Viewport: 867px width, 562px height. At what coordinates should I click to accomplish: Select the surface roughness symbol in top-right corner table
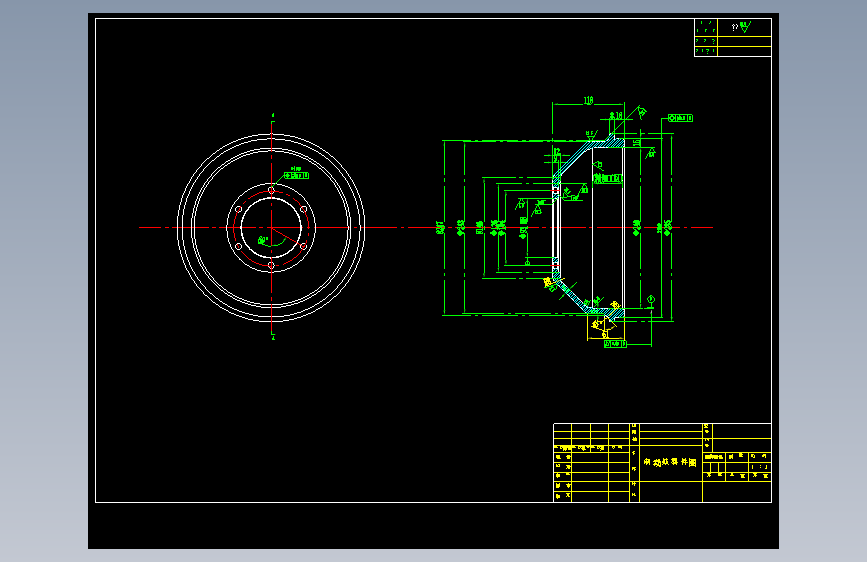(x=744, y=27)
